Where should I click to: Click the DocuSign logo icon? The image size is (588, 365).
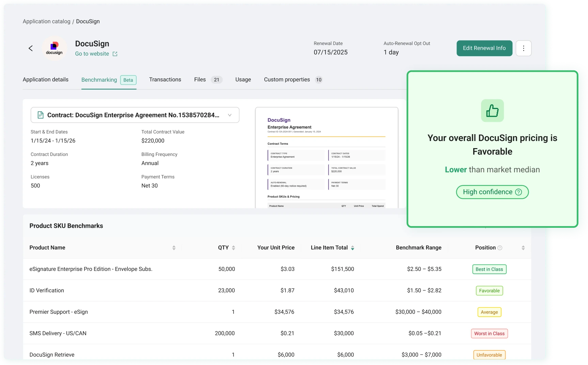[x=54, y=48]
